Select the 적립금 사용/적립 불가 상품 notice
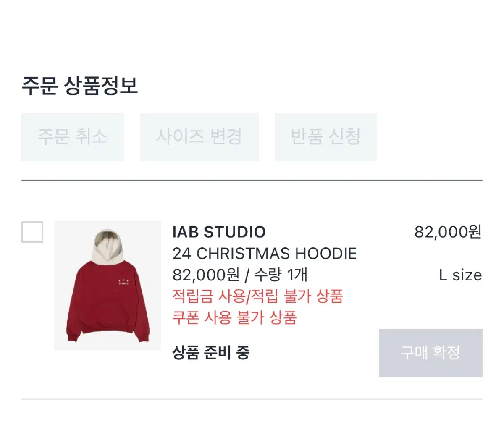Viewport: 504px width, 422px height. coord(258,296)
